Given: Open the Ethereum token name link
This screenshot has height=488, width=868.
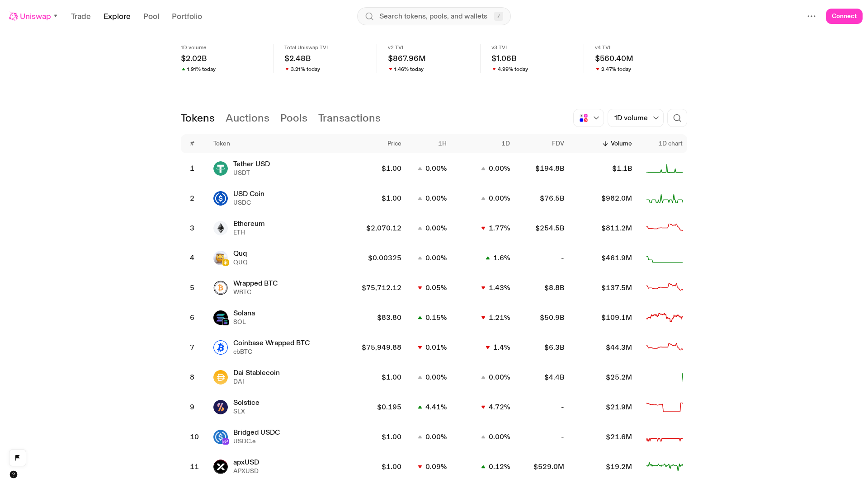Looking at the screenshot, I should (x=249, y=224).
